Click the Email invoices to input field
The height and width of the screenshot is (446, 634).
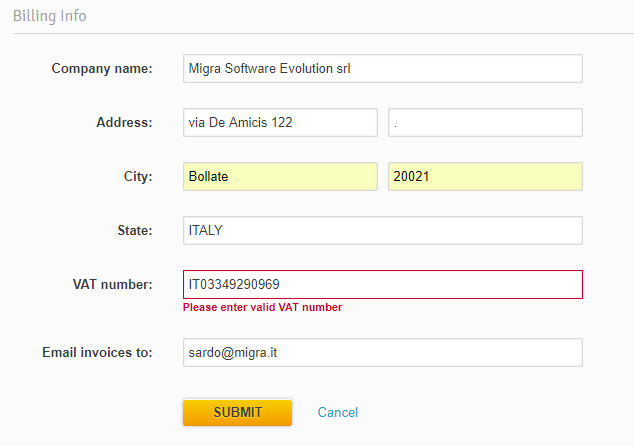pos(383,353)
